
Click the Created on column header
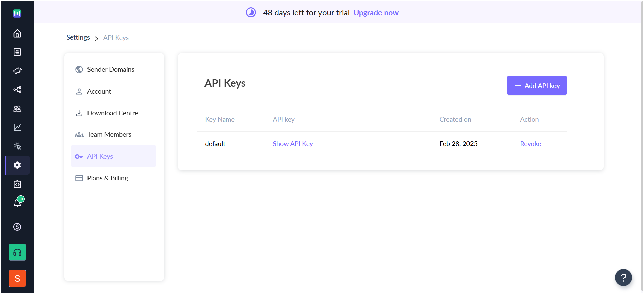click(455, 119)
